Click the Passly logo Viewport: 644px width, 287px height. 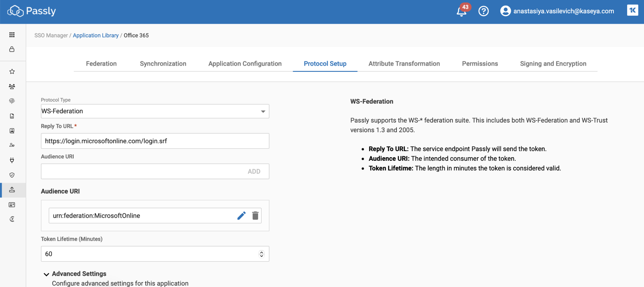coord(32,11)
